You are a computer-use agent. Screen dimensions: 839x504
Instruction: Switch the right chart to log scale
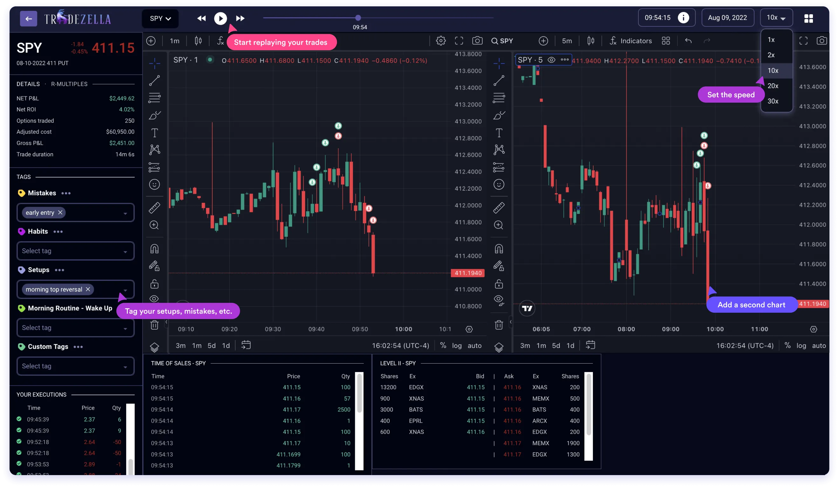(801, 345)
